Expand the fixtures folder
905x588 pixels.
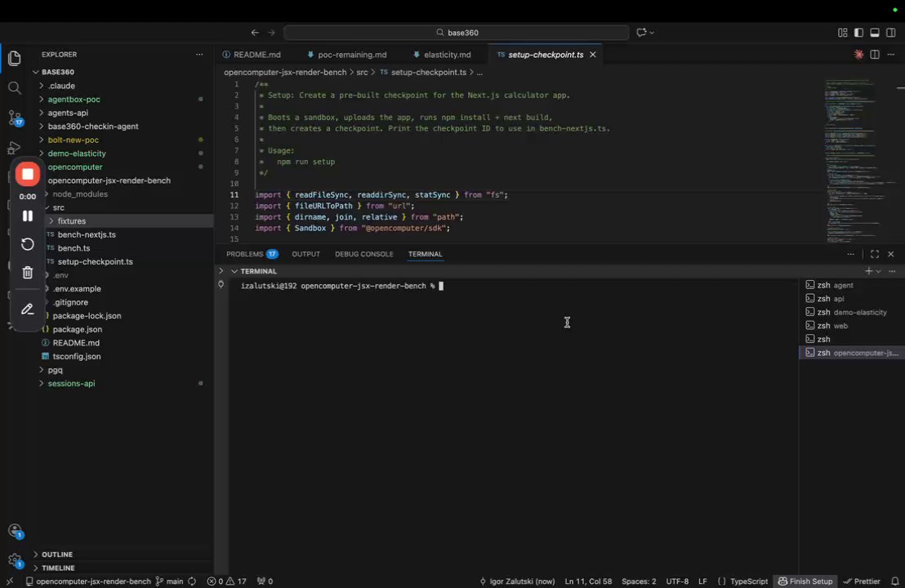[x=71, y=221]
